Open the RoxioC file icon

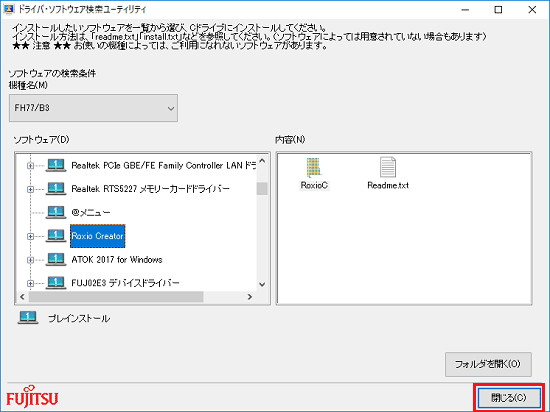tap(313, 168)
